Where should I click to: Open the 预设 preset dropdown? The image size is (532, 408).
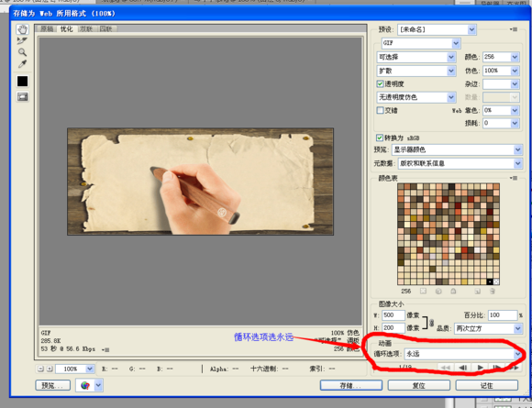[x=437, y=30]
